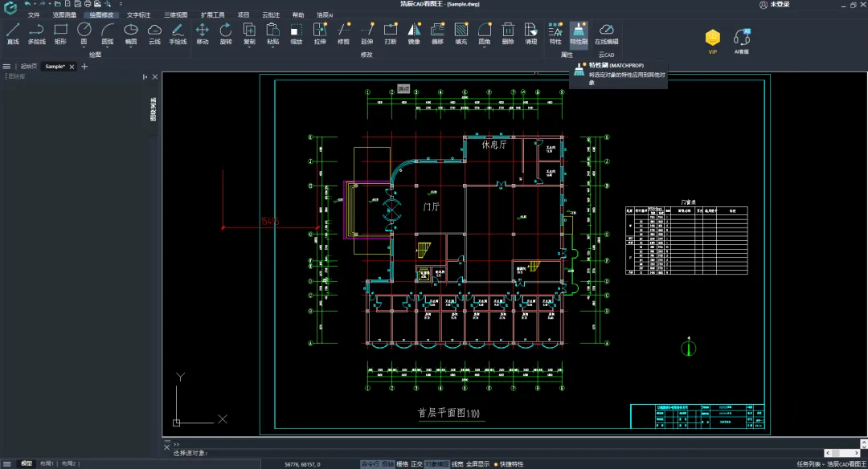Close the 图块库 block library panel
Screen dimensions: 868x469
tap(155, 77)
